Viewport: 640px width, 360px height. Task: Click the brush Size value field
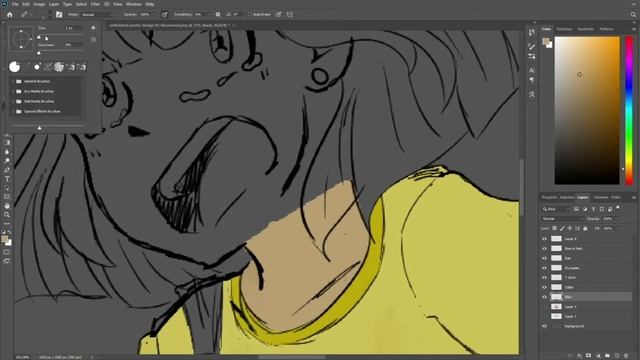pos(73,28)
